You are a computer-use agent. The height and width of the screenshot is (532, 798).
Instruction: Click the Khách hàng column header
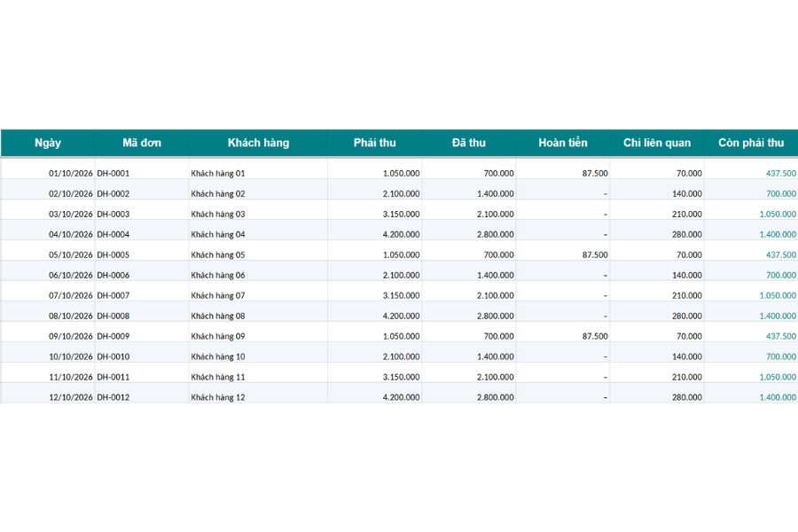tap(258, 143)
